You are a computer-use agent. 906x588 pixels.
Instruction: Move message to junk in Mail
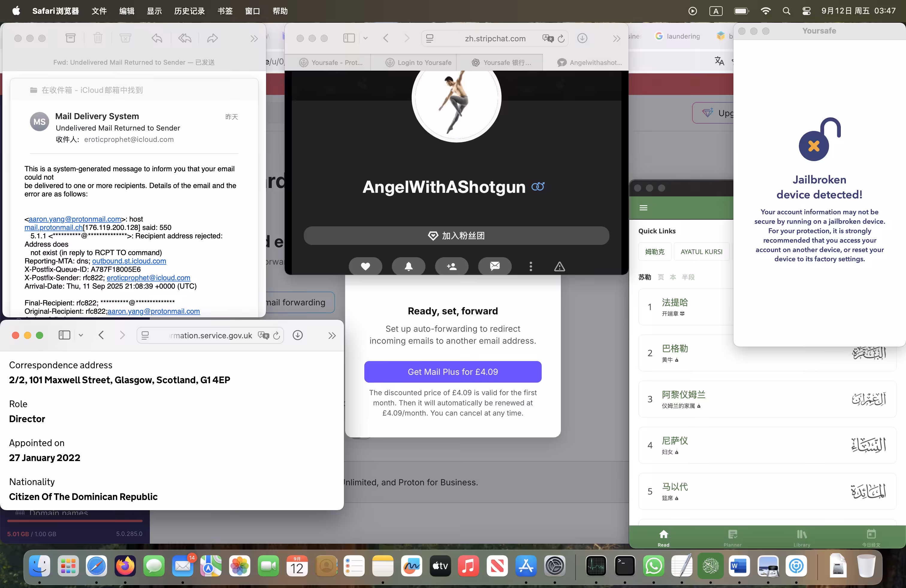(125, 38)
